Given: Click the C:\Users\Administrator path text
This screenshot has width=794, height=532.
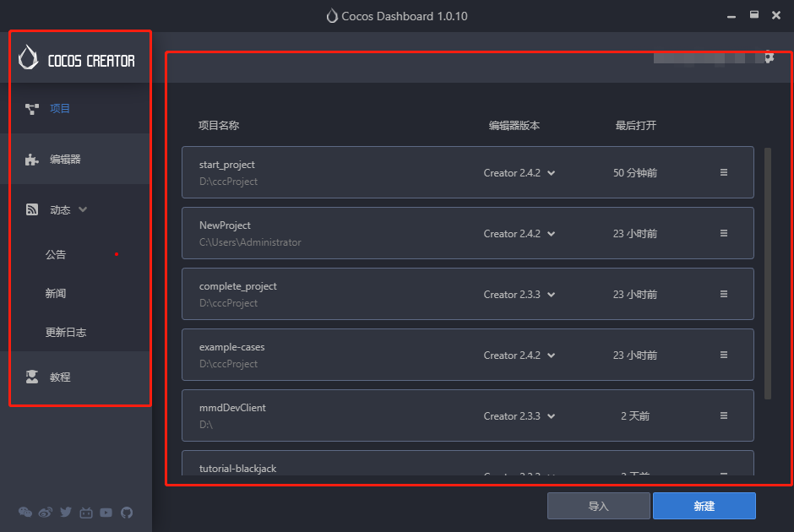Looking at the screenshot, I should coord(250,242).
